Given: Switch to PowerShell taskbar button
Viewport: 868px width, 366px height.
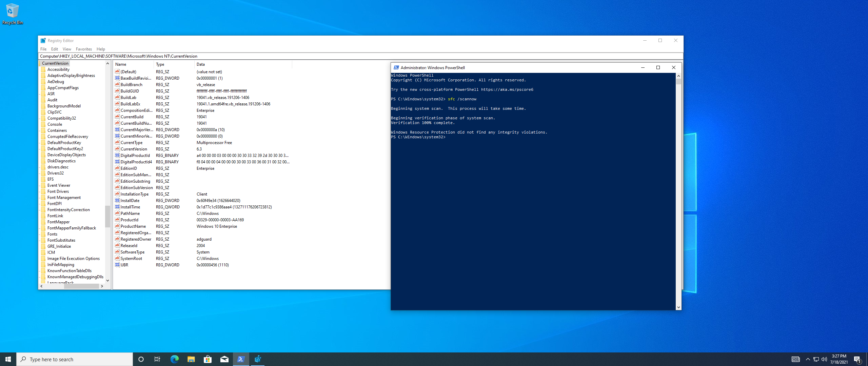Looking at the screenshot, I should tap(241, 359).
